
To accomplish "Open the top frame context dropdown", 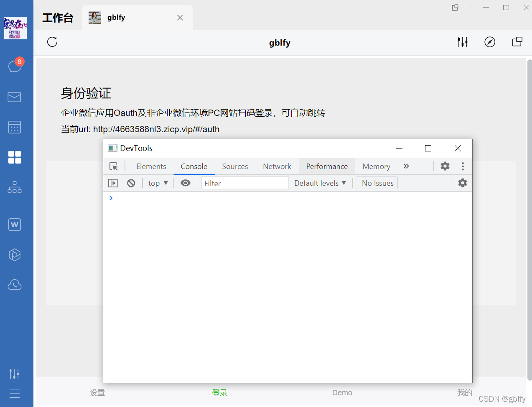I will [158, 183].
